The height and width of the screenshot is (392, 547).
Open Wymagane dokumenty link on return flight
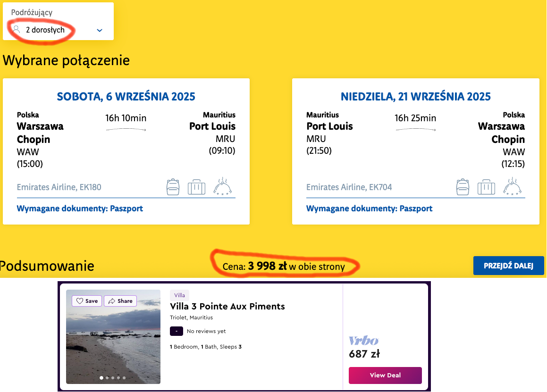pyautogui.click(x=369, y=208)
